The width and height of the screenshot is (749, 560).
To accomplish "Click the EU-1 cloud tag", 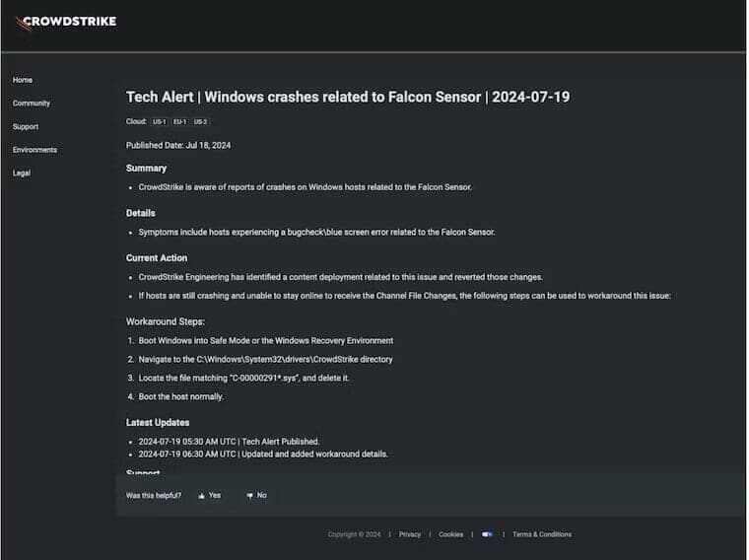I will coord(179,122).
